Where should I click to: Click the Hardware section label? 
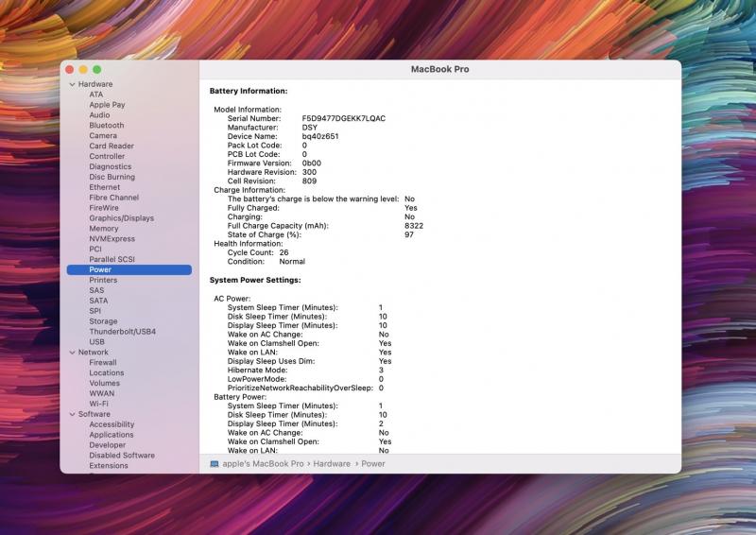95,84
